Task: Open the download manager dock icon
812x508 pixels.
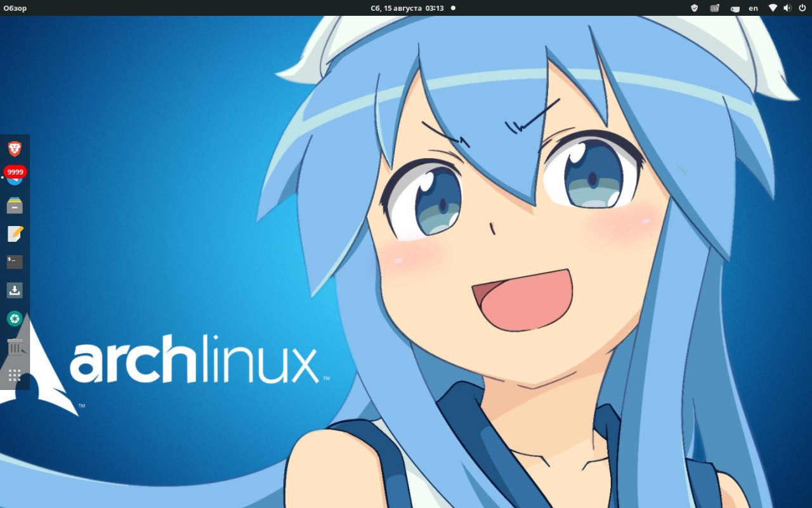Action: [15, 290]
